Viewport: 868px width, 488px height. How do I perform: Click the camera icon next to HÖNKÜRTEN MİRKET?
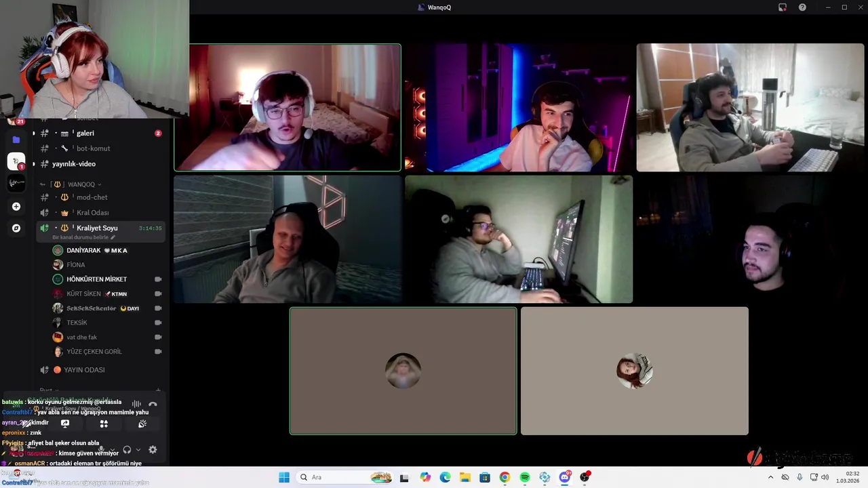158,279
